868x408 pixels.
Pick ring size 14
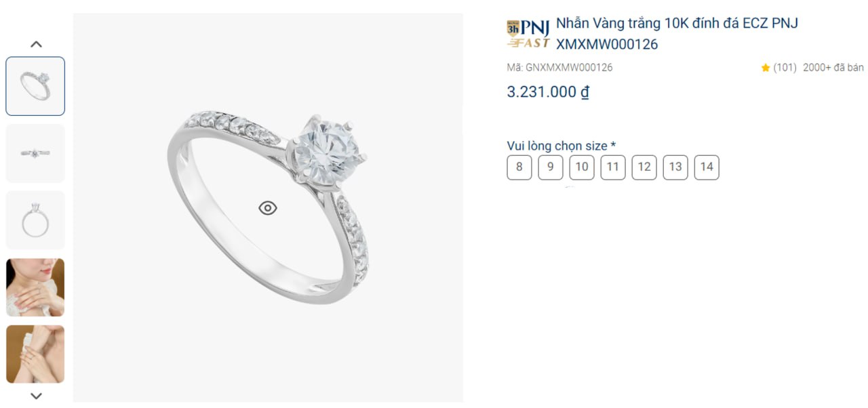pyautogui.click(x=707, y=167)
